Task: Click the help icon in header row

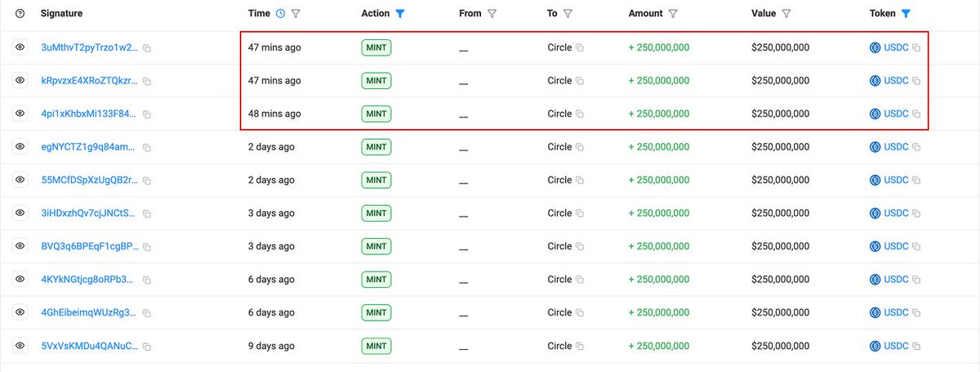Action: [x=20, y=14]
